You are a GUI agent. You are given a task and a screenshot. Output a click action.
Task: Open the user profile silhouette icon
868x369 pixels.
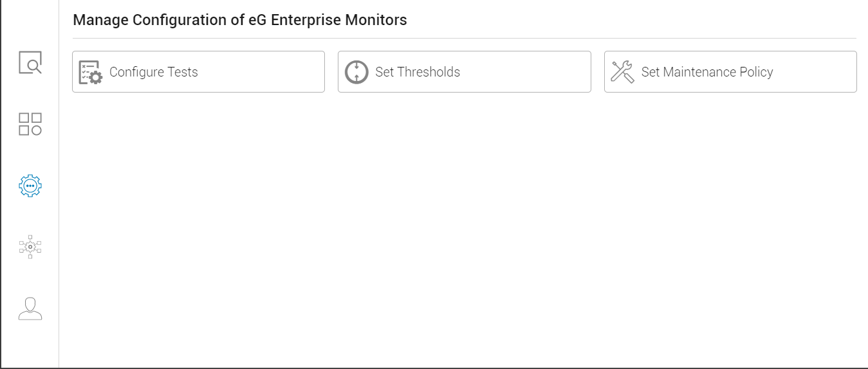30,309
